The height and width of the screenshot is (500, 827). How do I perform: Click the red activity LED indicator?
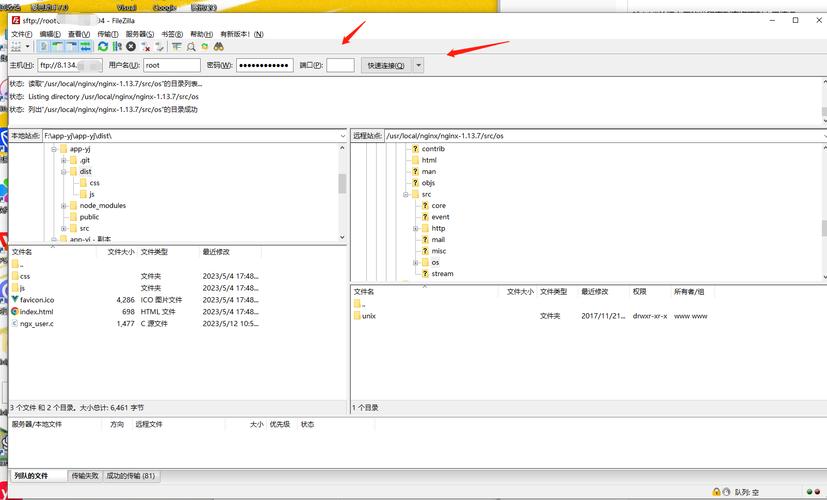pos(817,492)
